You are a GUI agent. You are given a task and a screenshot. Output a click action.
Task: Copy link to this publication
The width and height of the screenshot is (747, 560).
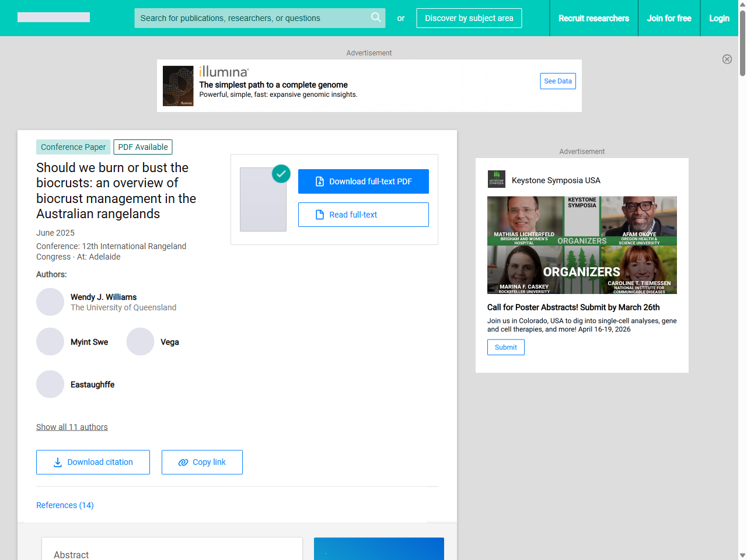click(202, 462)
